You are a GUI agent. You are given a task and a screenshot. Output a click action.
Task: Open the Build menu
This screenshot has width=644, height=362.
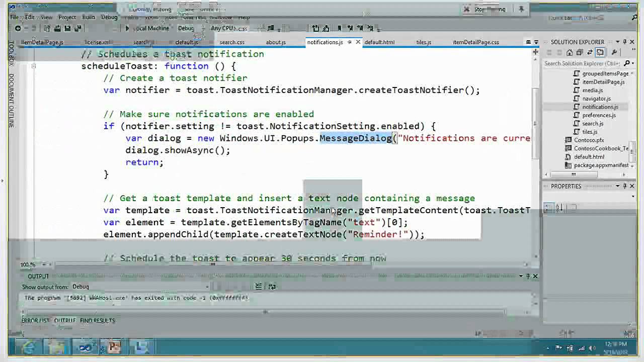pos(89,17)
